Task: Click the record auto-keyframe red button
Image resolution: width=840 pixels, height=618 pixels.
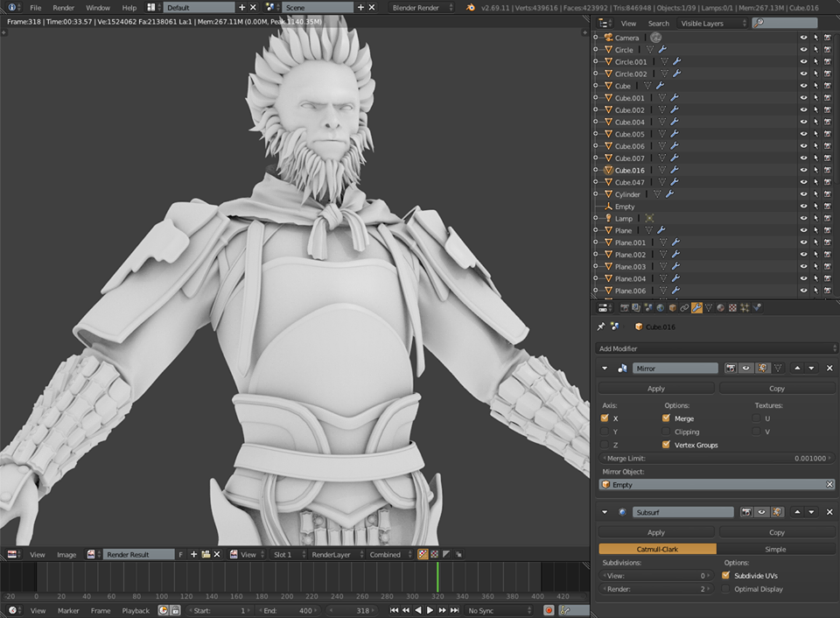Action: [x=549, y=610]
